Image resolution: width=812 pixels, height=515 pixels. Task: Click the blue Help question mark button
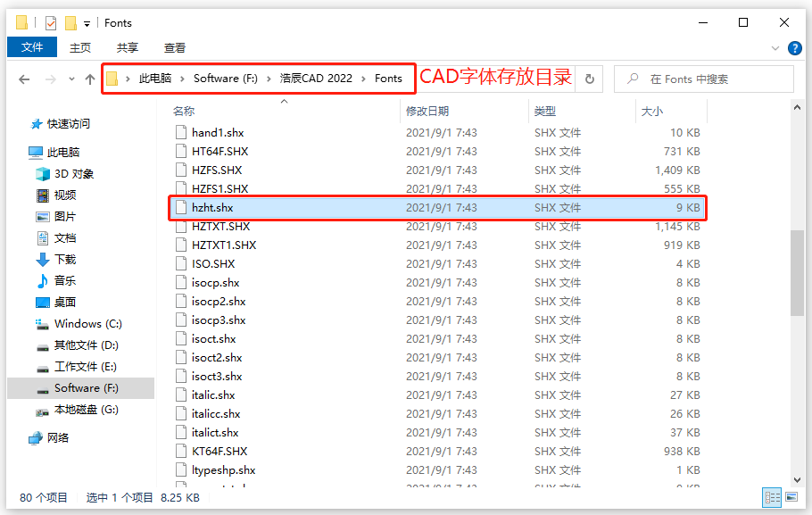[794, 47]
